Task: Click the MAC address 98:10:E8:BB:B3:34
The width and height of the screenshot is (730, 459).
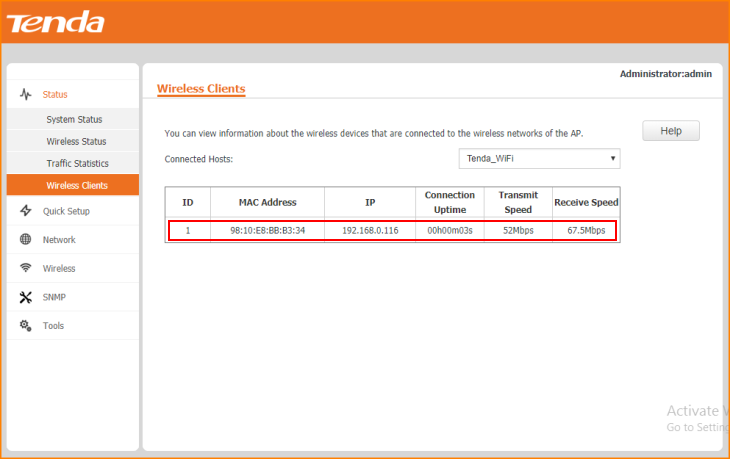Action: (267, 231)
